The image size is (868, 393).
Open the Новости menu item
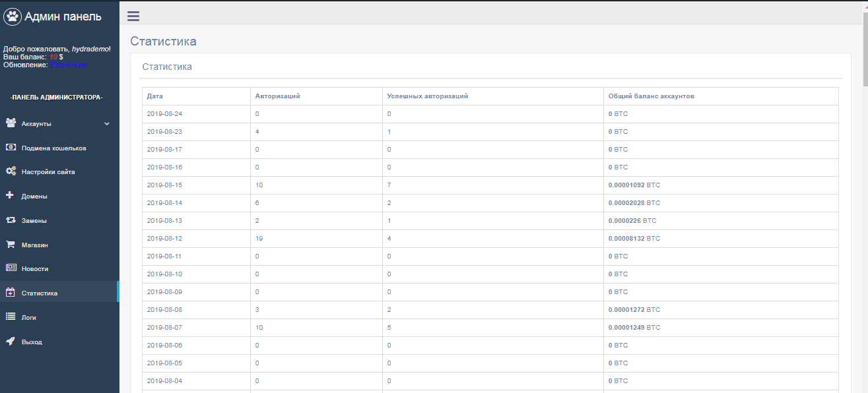point(35,269)
